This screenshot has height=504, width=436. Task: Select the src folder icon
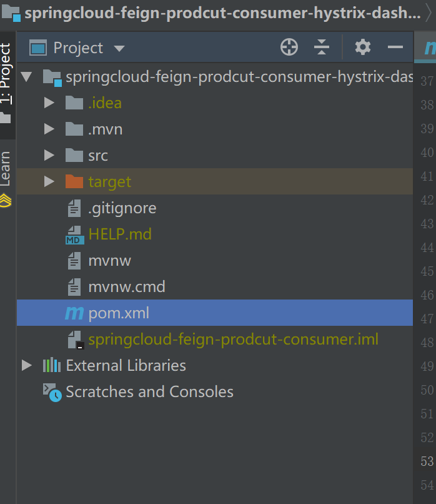click(74, 155)
